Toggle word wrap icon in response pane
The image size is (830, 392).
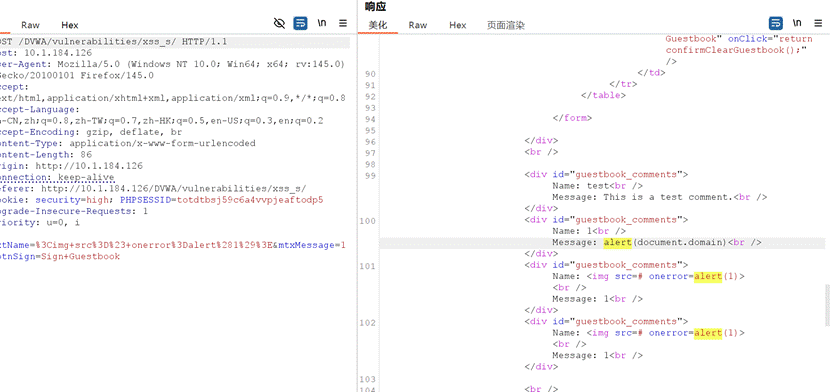pos(775,23)
